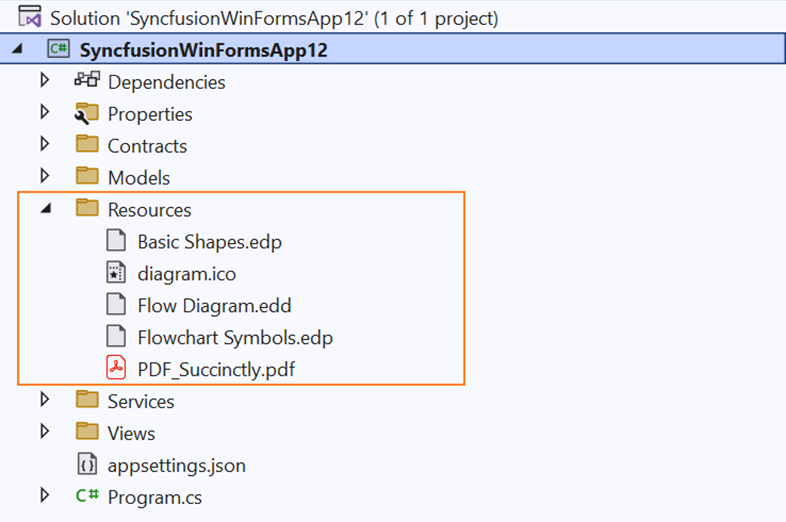Expand the Dependencies node
786x522 pixels.
[x=45, y=80]
